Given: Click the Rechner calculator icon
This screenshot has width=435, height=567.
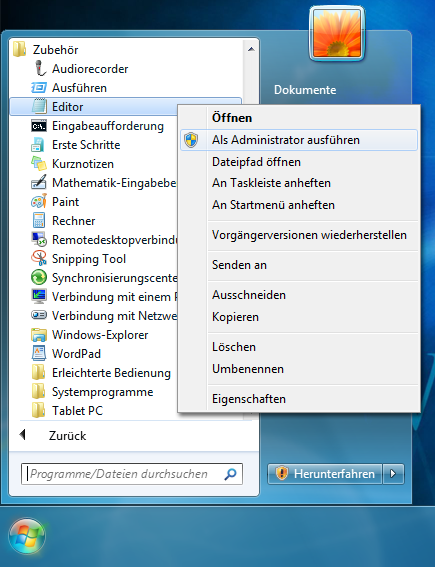Looking at the screenshot, I should [39, 220].
